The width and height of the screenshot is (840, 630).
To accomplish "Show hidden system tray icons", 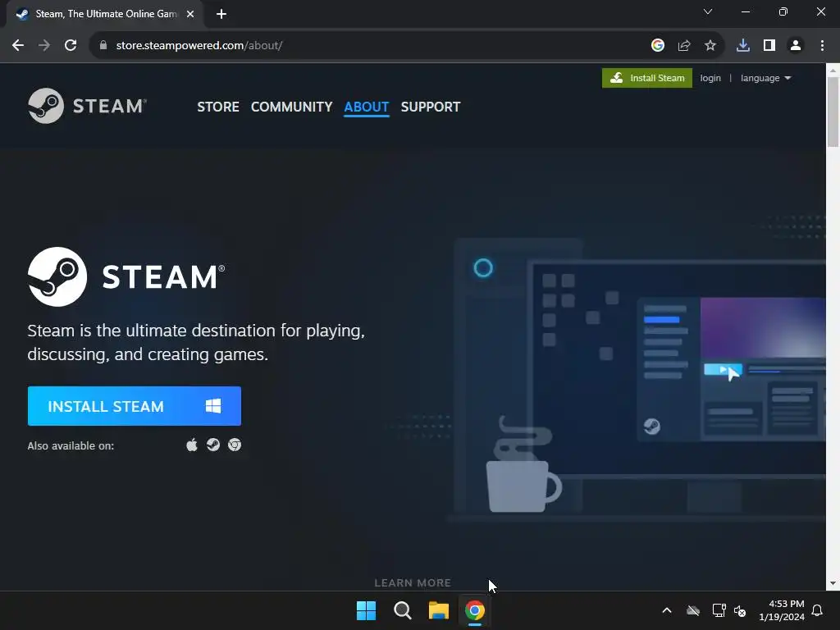I will [x=667, y=610].
